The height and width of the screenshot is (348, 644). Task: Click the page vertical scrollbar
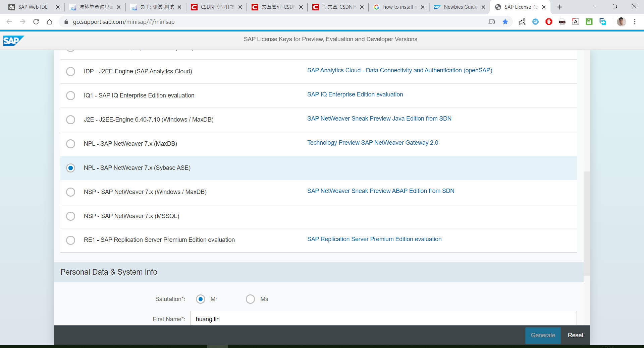[x=587, y=223]
